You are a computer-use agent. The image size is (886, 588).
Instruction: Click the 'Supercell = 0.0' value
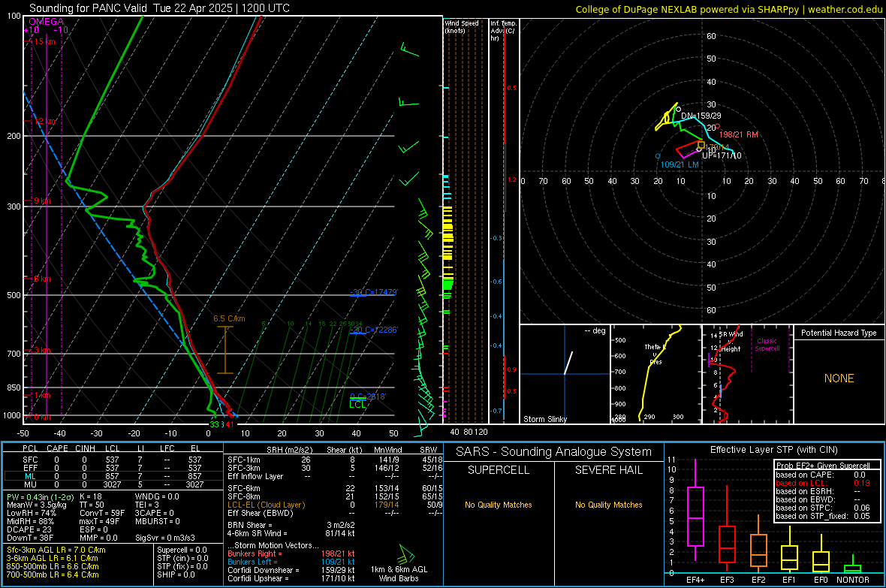tap(182, 550)
